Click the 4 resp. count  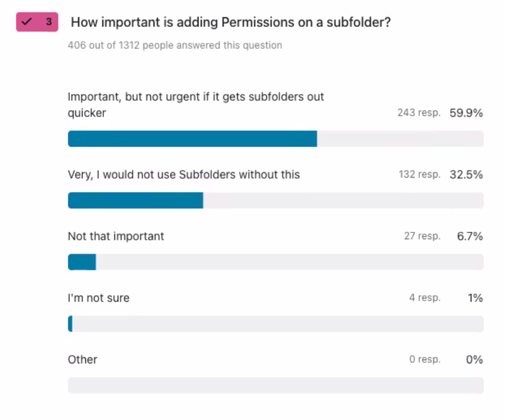pyautogui.click(x=425, y=297)
